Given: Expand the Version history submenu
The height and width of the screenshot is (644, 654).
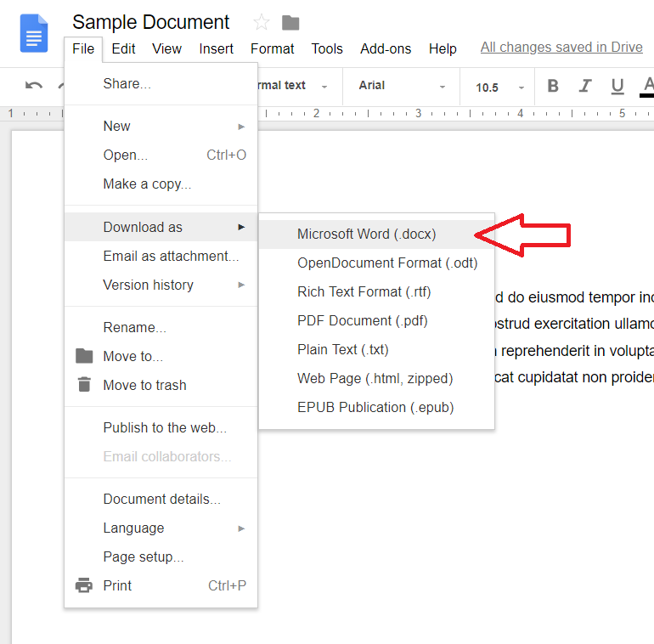Looking at the screenshot, I should click(x=161, y=285).
